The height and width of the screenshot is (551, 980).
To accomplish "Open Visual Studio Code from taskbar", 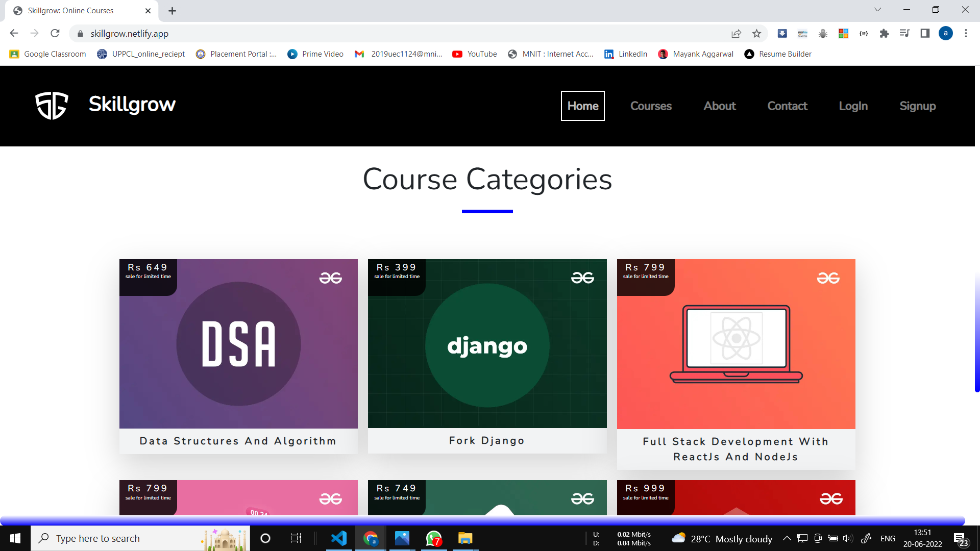I will [339, 538].
